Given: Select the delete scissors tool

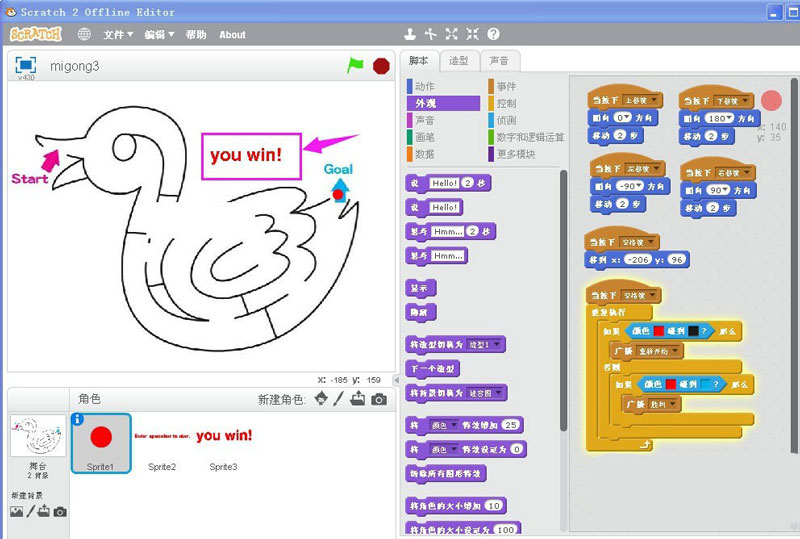Looking at the screenshot, I should click(431, 34).
